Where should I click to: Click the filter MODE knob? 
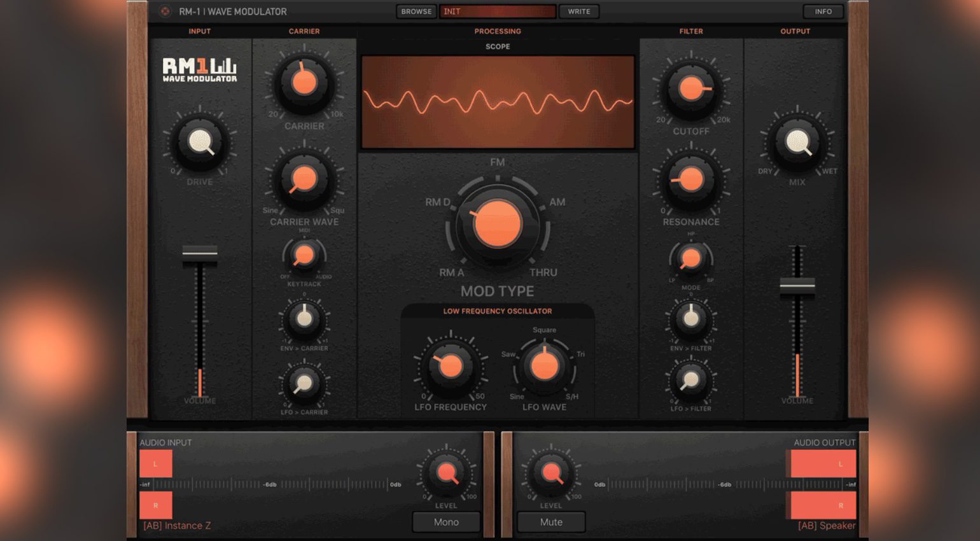(x=691, y=258)
